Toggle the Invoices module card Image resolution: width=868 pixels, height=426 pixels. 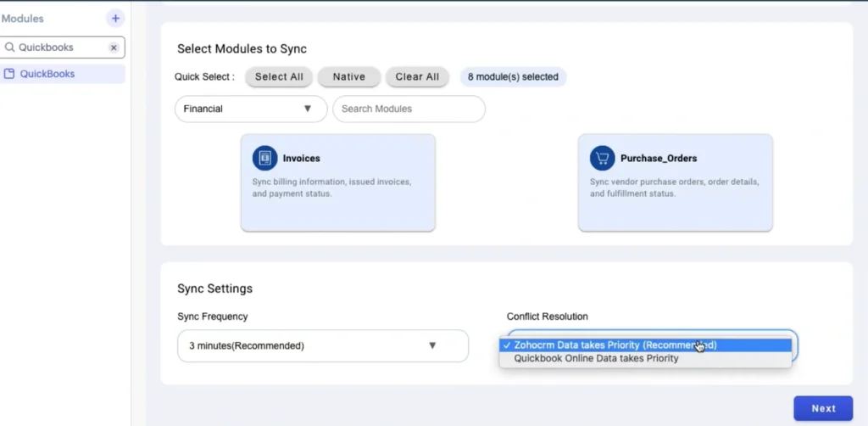pos(338,182)
